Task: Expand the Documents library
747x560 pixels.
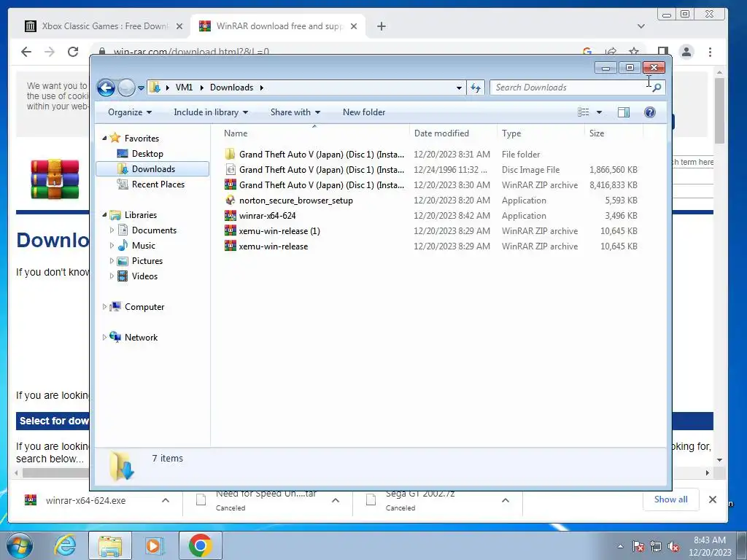Action: coord(112,230)
